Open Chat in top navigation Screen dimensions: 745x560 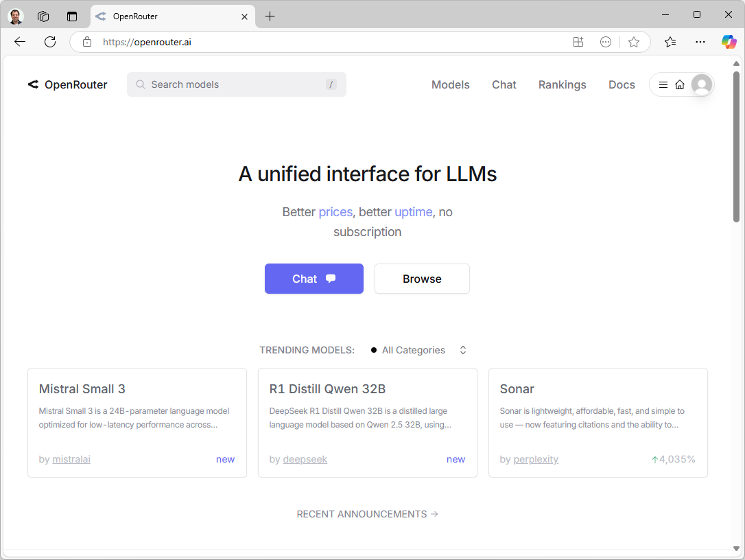[504, 84]
